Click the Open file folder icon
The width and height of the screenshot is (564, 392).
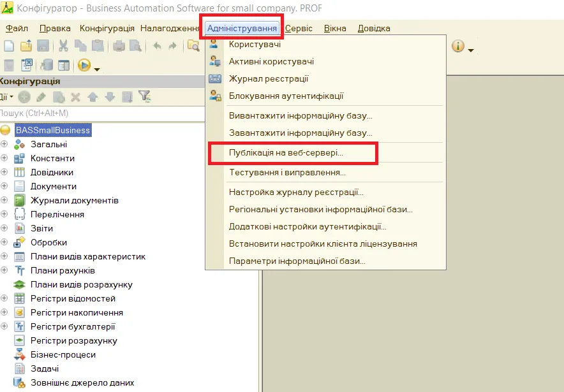[x=26, y=46]
